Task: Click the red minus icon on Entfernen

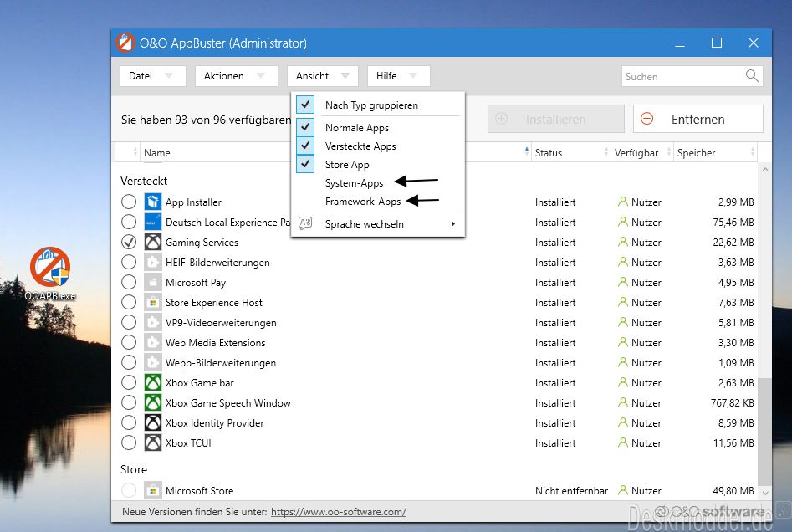Action: pos(646,119)
